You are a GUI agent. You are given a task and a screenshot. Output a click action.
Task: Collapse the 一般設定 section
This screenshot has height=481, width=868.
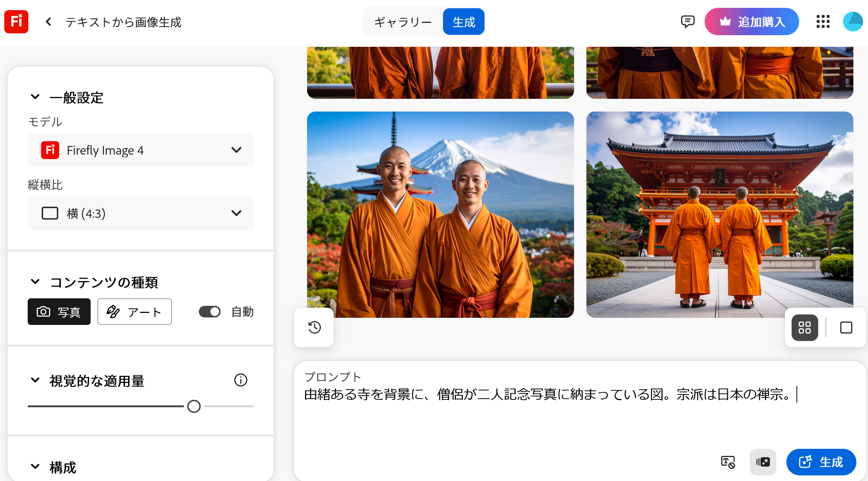click(35, 97)
